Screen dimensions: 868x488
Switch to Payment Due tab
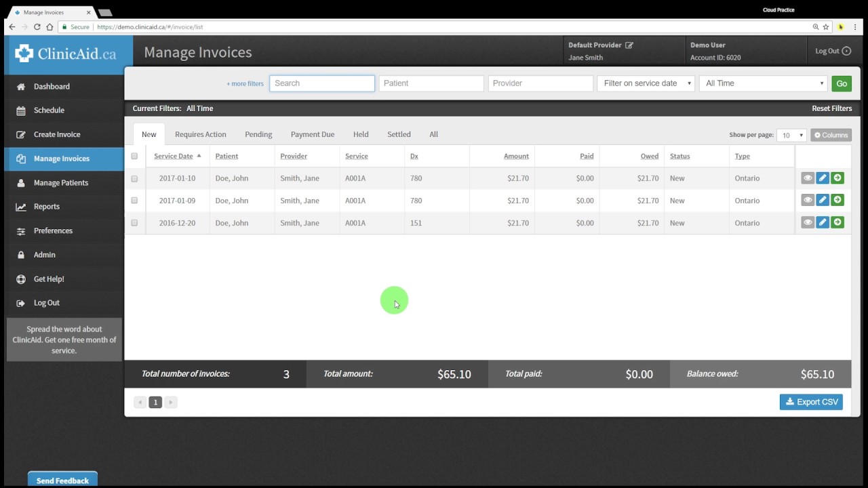click(x=313, y=134)
